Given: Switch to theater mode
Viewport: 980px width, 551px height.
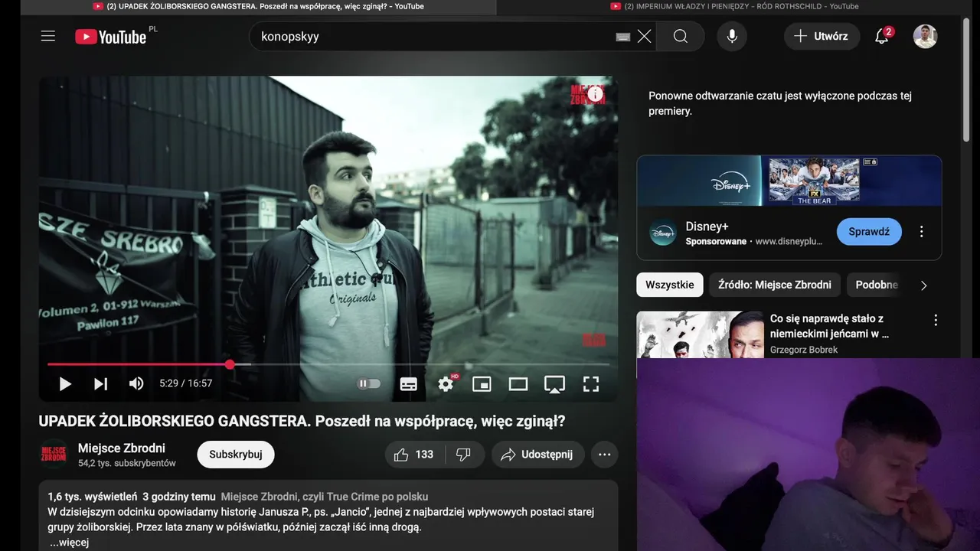Looking at the screenshot, I should click(x=518, y=384).
